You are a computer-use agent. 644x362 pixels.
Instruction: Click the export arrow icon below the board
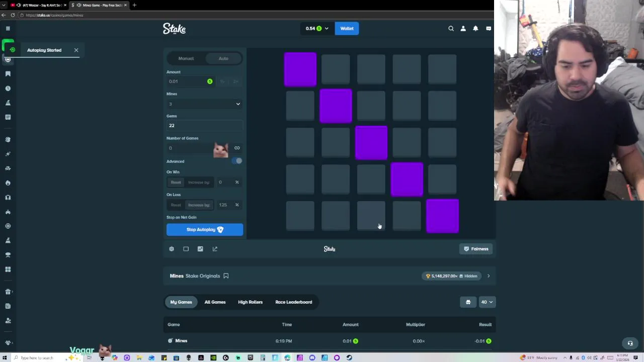[215, 249]
